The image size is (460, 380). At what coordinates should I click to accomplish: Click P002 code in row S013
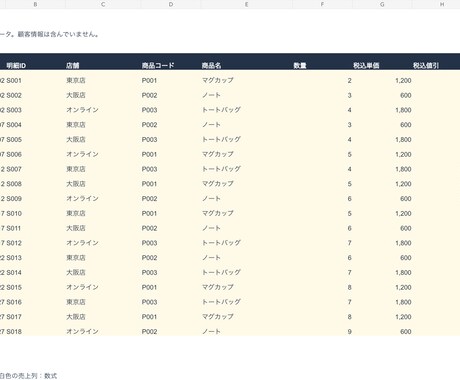click(x=149, y=258)
